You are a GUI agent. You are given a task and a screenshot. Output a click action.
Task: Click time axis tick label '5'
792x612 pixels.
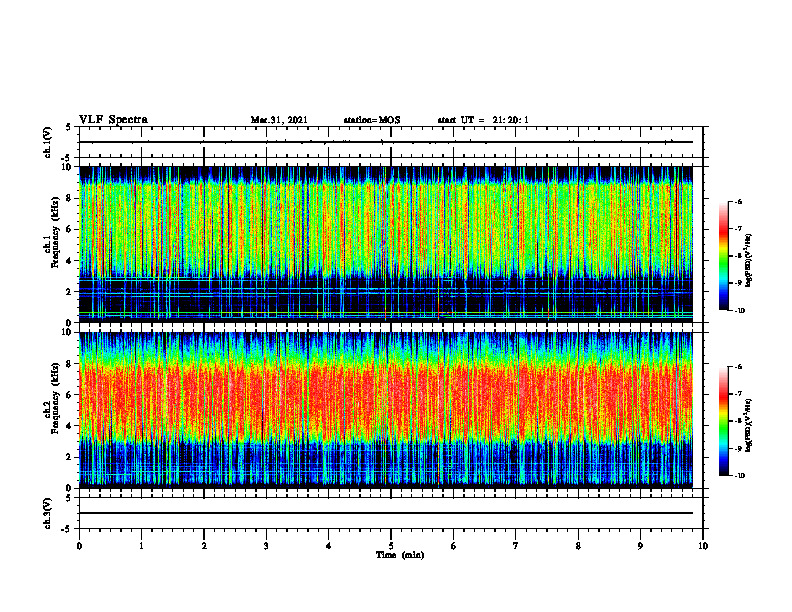pyautogui.click(x=391, y=546)
